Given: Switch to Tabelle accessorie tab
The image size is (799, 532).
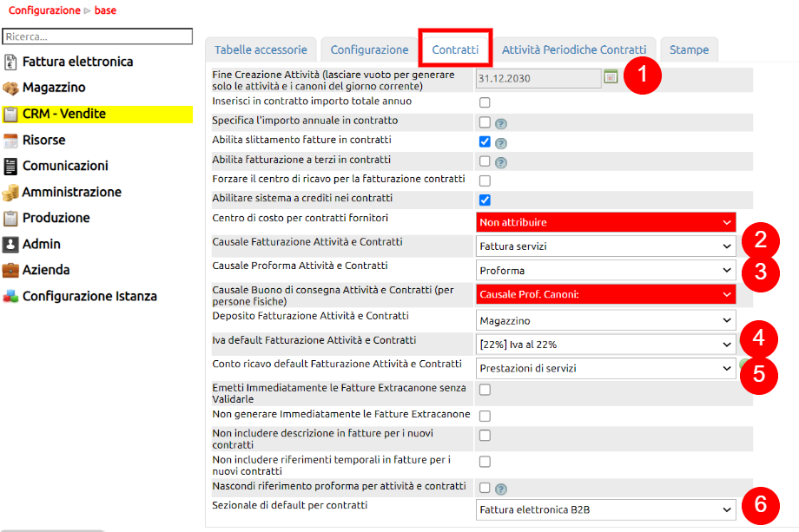Looking at the screenshot, I should pyautogui.click(x=261, y=49).
